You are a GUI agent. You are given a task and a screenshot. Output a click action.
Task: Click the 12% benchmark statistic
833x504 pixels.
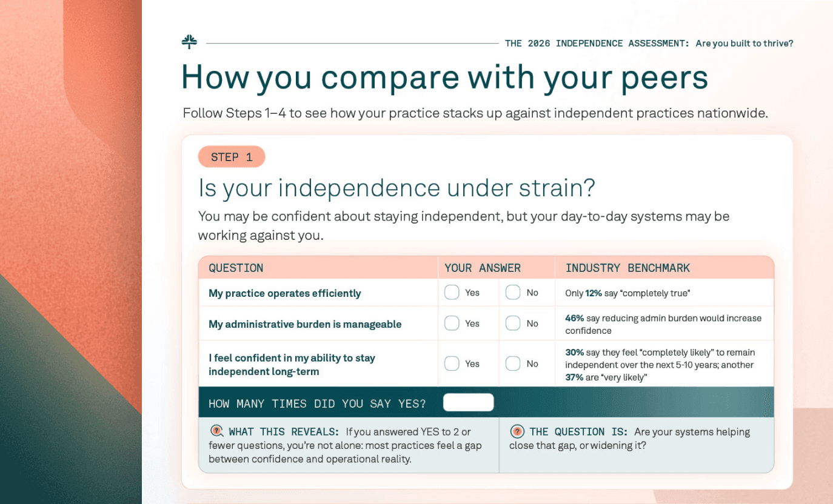point(594,293)
